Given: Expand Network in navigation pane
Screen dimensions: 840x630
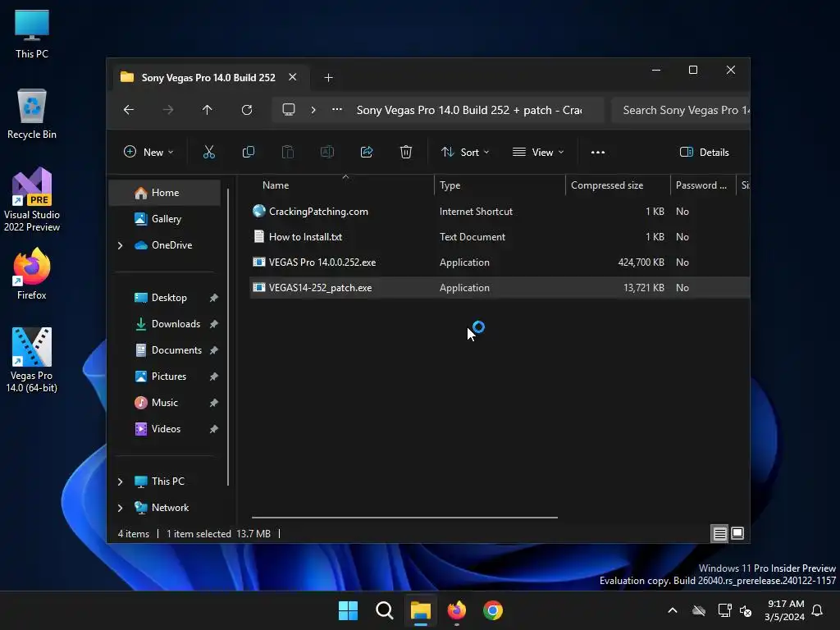Looking at the screenshot, I should (120, 508).
